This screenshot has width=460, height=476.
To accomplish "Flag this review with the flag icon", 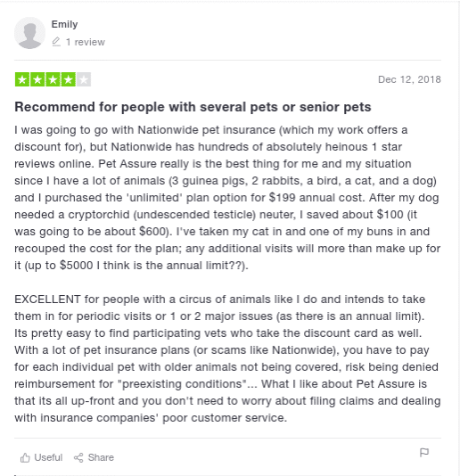I will coord(424,453).
